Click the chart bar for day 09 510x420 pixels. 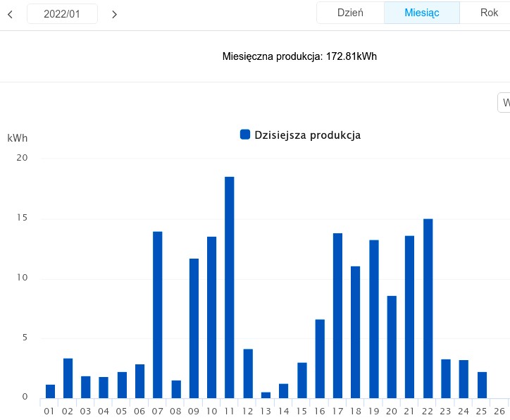(194, 328)
